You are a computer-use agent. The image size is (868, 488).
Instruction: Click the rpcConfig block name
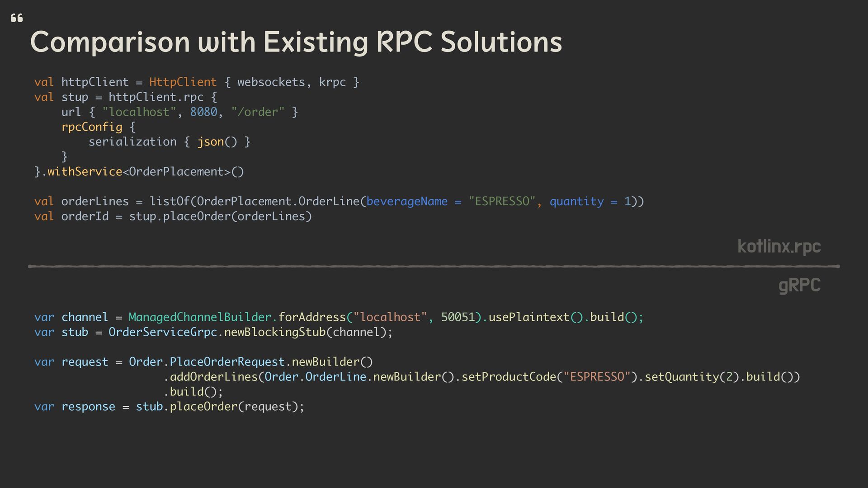click(92, 127)
